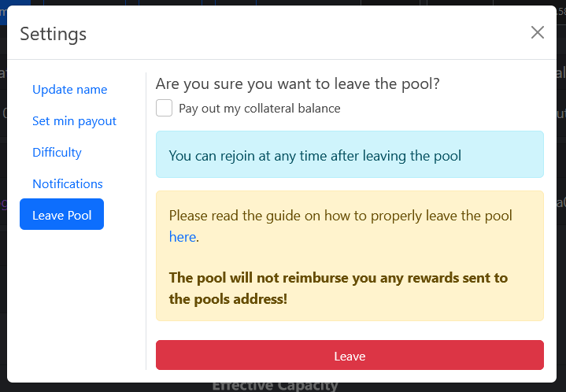
Task: Go to the Notifications tab
Action: click(68, 184)
